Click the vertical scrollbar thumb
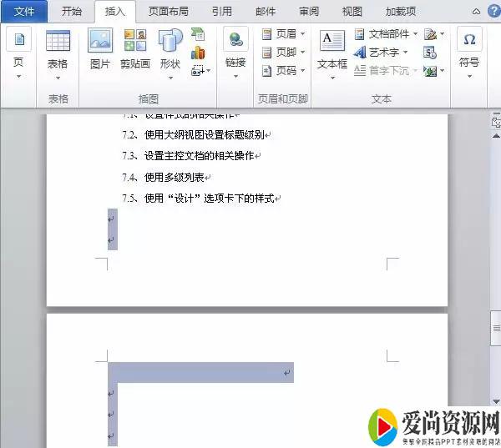Screen dimensions: 501x448 point(495,328)
